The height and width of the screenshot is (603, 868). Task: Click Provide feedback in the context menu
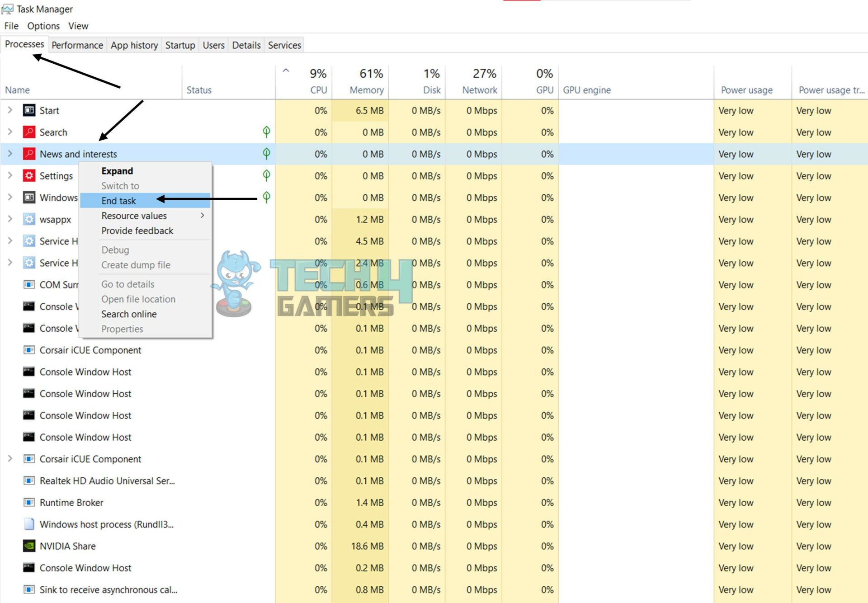coord(137,231)
